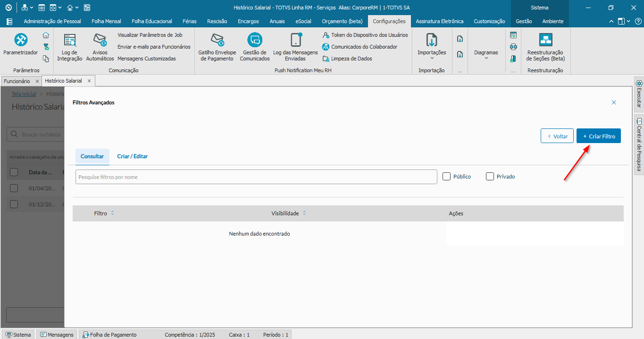644x339 pixels.
Task: Click the Voltar button
Action: [x=557, y=136]
